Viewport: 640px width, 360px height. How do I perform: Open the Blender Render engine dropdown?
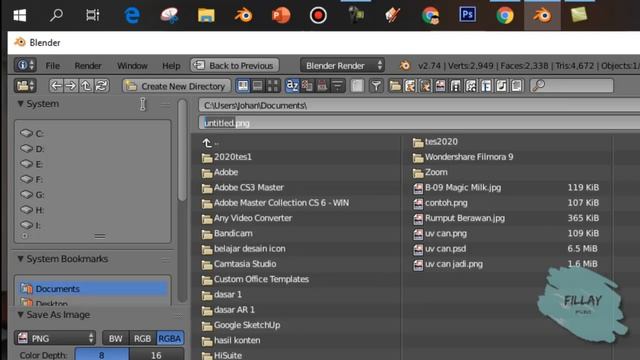coord(342,65)
